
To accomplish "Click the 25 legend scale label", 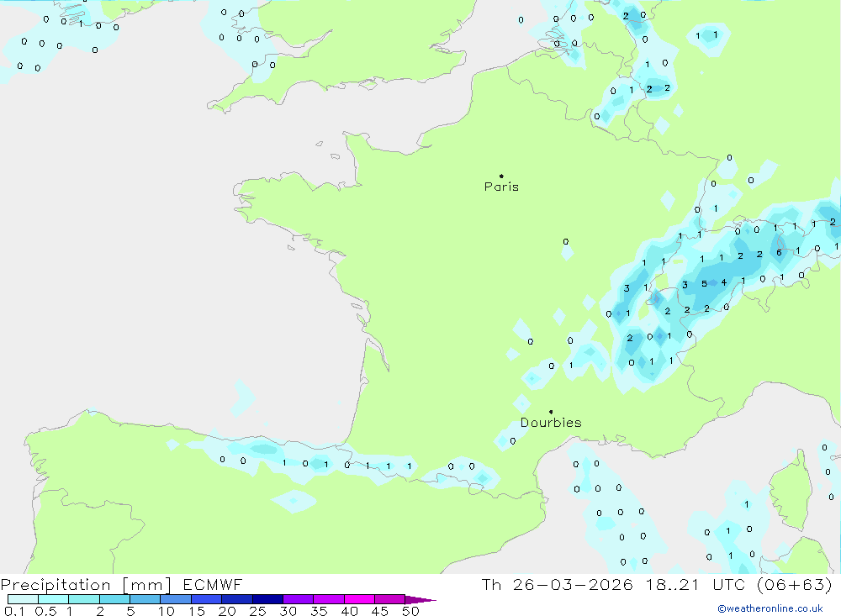I will [258, 611].
